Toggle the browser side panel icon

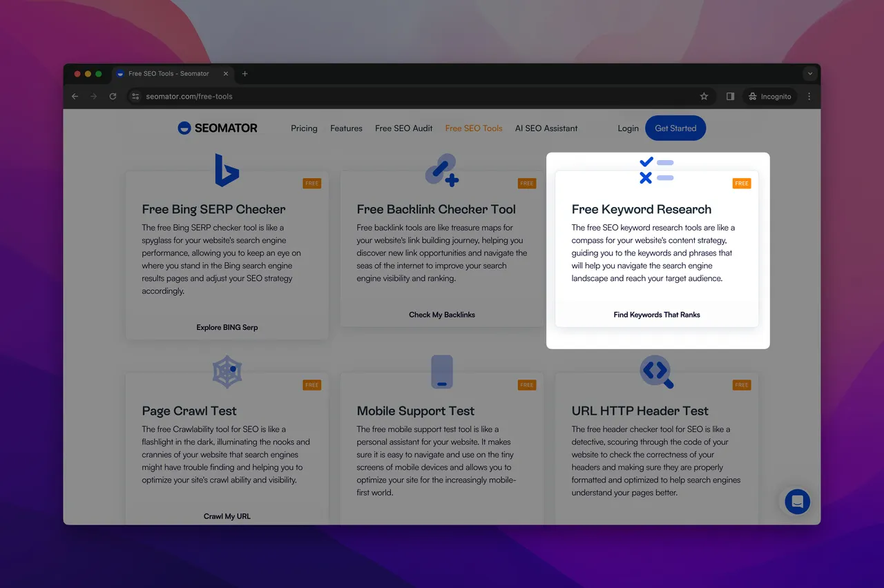[730, 97]
